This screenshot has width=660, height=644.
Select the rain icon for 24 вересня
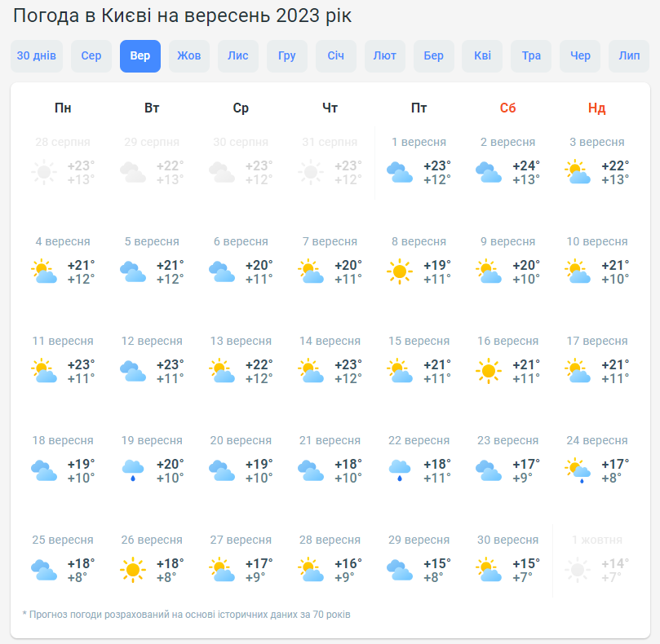pos(578,471)
